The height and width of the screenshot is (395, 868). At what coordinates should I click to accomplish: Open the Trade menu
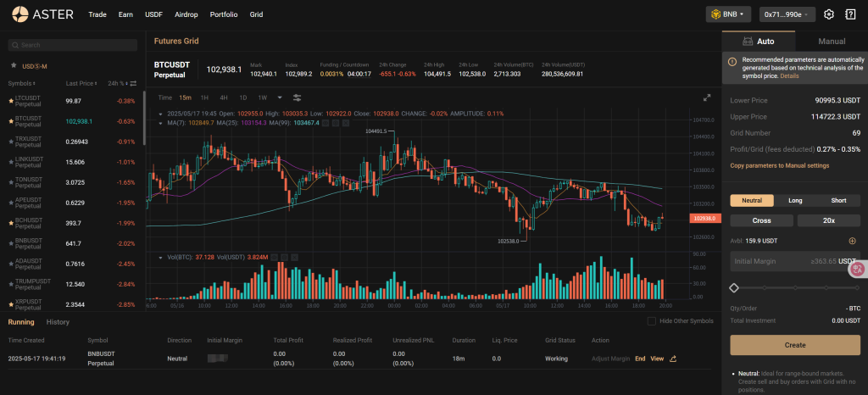pos(97,14)
